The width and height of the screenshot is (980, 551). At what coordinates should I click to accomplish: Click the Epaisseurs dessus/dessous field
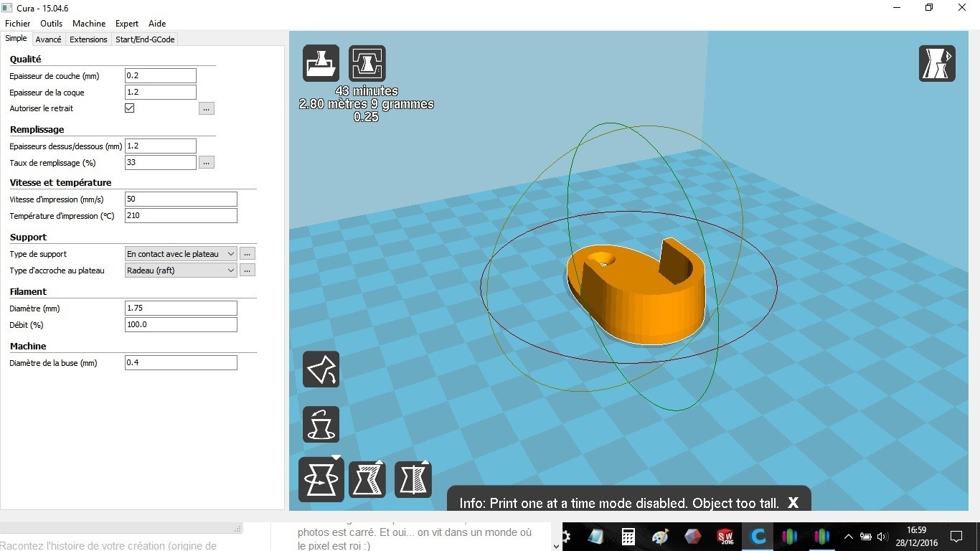tap(161, 146)
